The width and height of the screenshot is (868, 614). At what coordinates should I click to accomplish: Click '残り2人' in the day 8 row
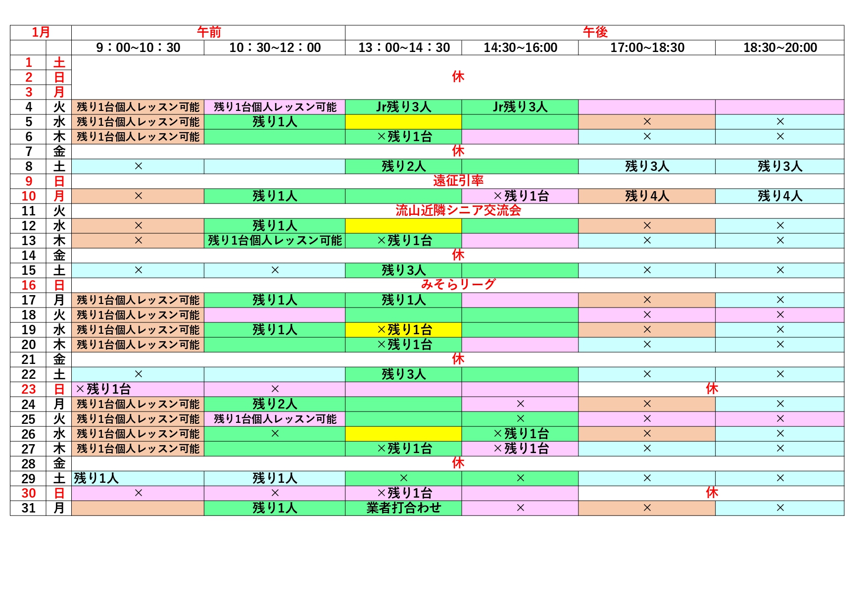tap(404, 166)
